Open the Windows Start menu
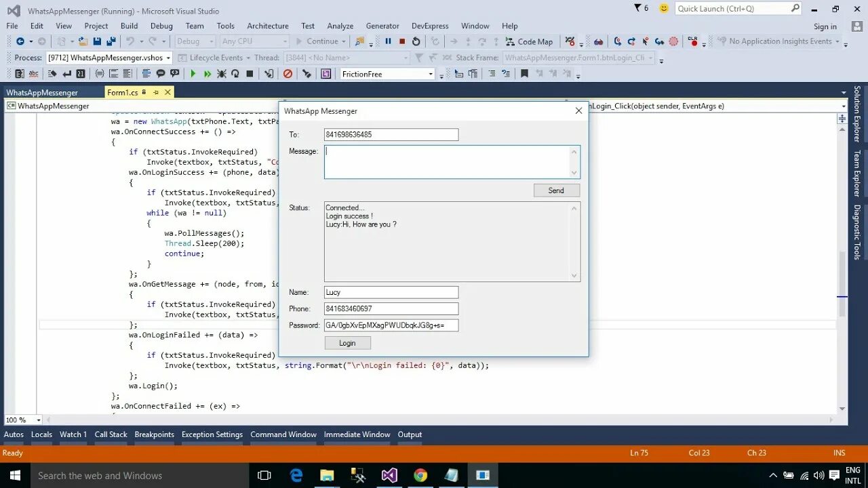 point(15,475)
